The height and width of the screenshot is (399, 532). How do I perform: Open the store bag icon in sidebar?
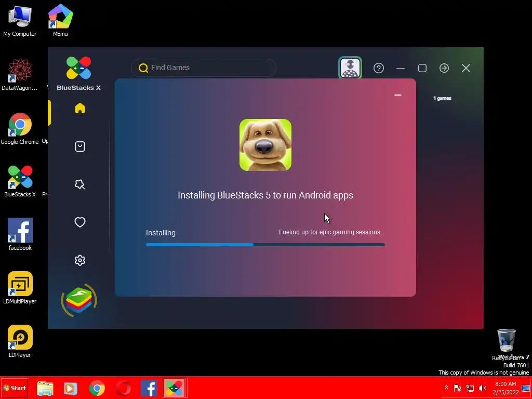pyautogui.click(x=79, y=147)
